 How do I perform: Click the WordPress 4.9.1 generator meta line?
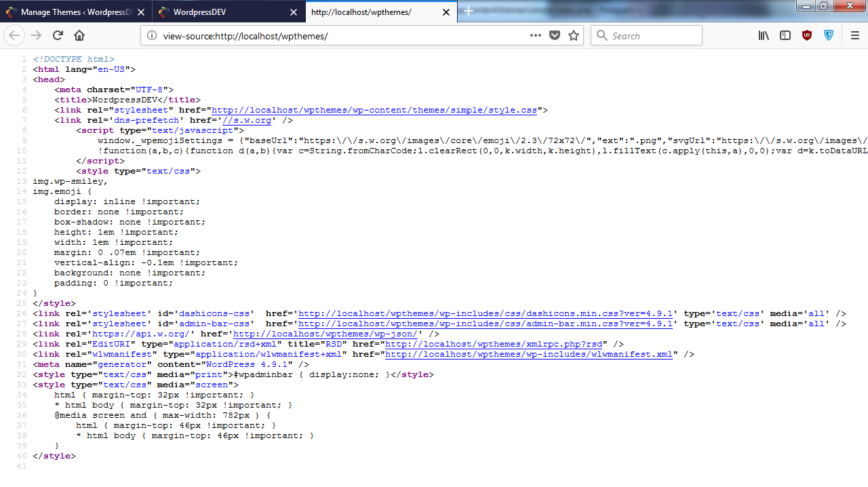[x=171, y=364]
